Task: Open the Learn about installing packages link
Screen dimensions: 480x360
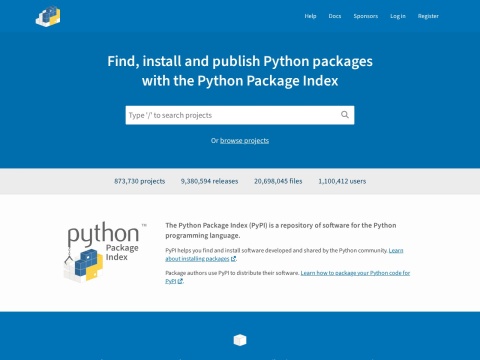Action: (x=284, y=254)
